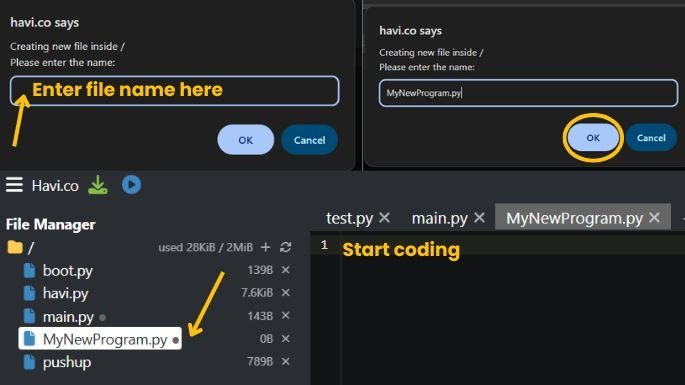Delete boot.py using its X icon
The width and height of the screenshot is (685, 385).
tap(286, 270)
